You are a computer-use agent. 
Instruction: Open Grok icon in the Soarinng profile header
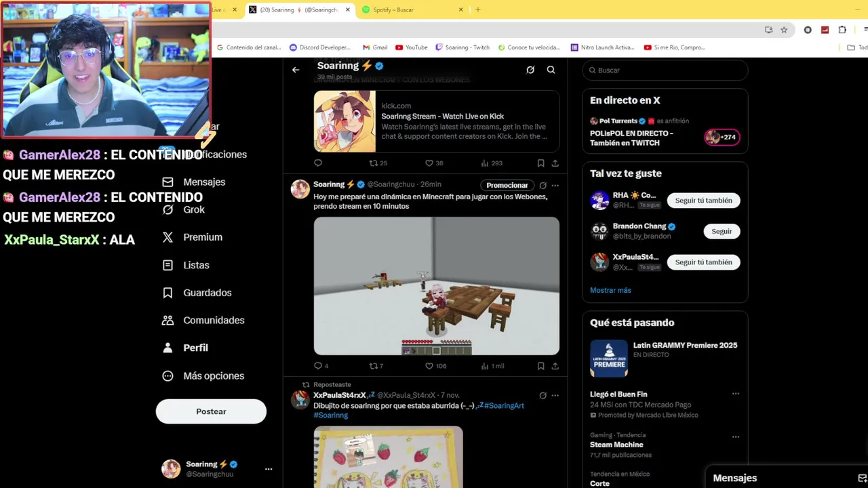[x=530, y=70]
